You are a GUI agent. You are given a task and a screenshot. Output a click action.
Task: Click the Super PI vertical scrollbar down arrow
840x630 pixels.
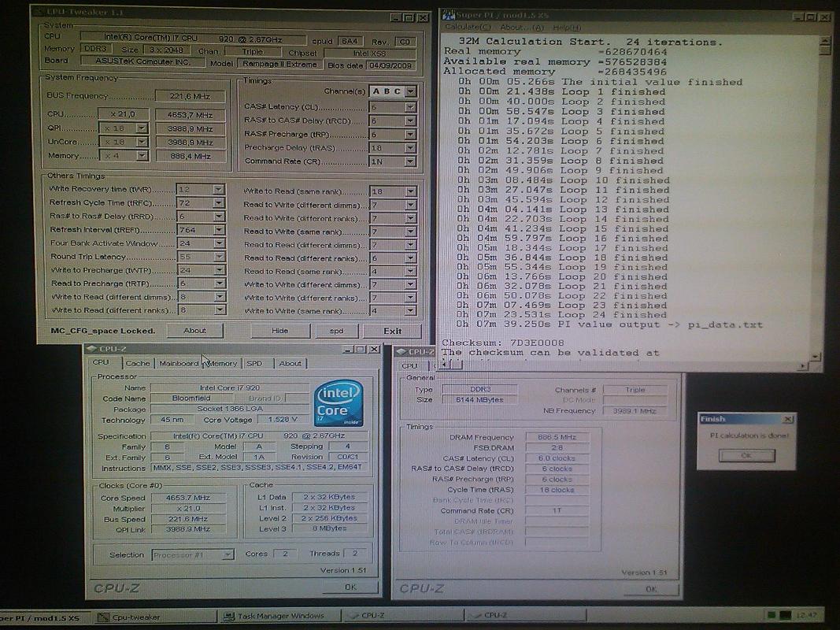point(816,357)
